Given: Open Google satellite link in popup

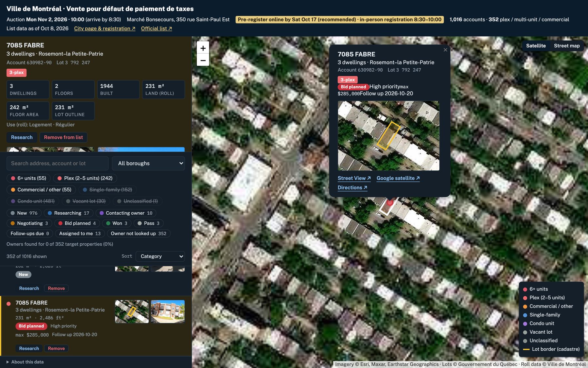Looking at the screenshot, I should click(398, 178).
